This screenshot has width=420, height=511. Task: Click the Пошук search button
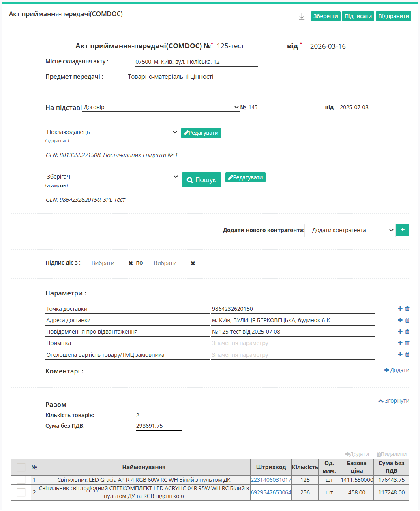point(201,180)
